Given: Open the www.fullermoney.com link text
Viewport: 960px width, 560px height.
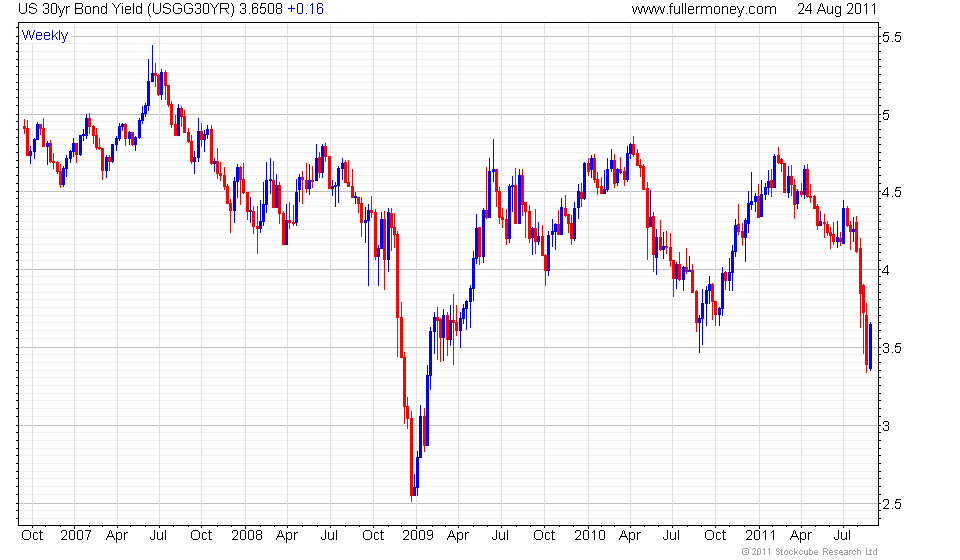Looking at the screenshot, I should [x=704, y=9].
